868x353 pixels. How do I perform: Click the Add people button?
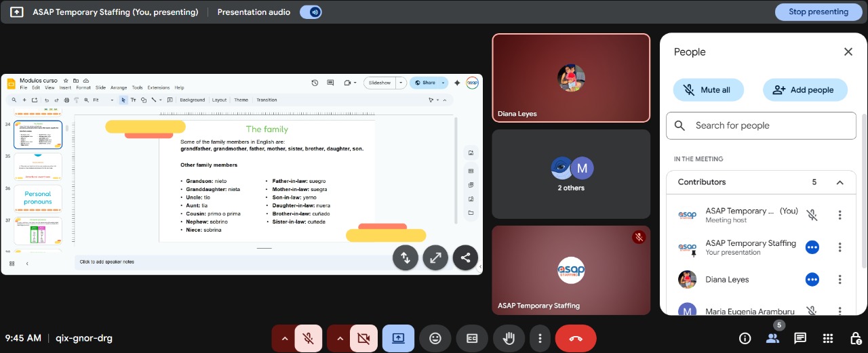click(x=805, y=89)
